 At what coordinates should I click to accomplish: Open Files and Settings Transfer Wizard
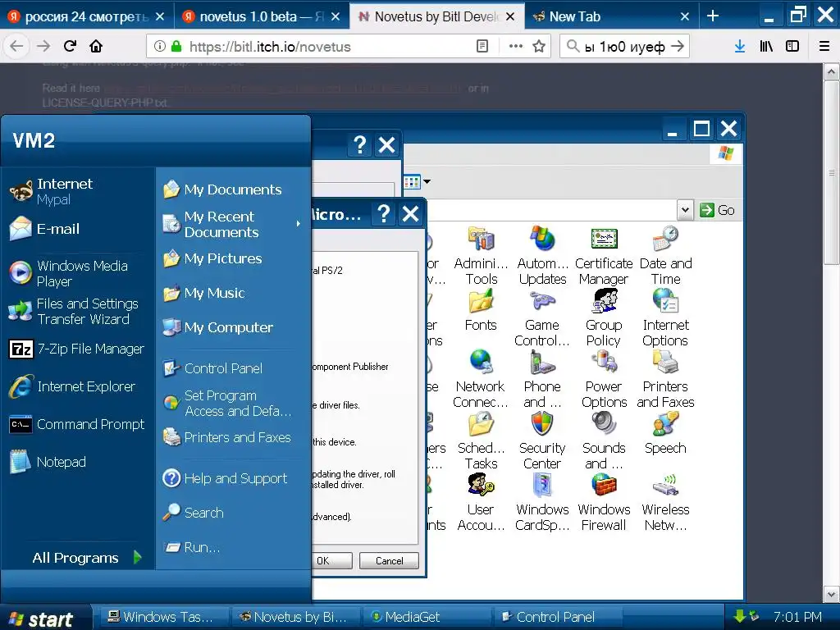78,311
